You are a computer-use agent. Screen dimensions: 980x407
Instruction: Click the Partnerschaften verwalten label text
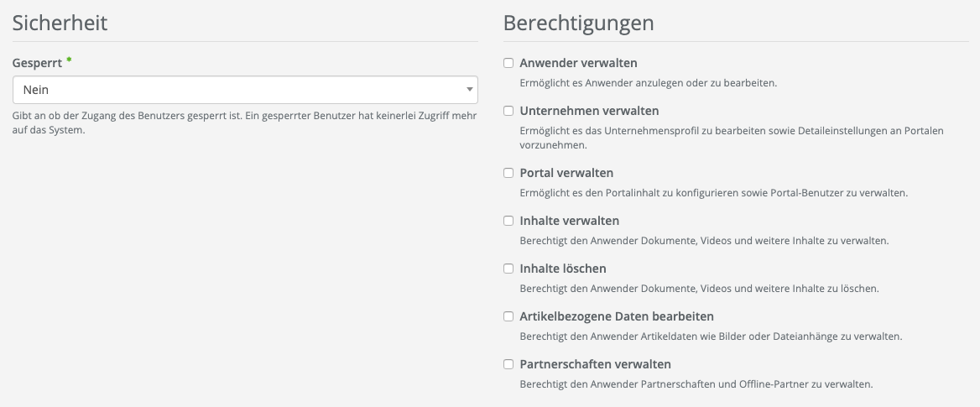(595, 364)
